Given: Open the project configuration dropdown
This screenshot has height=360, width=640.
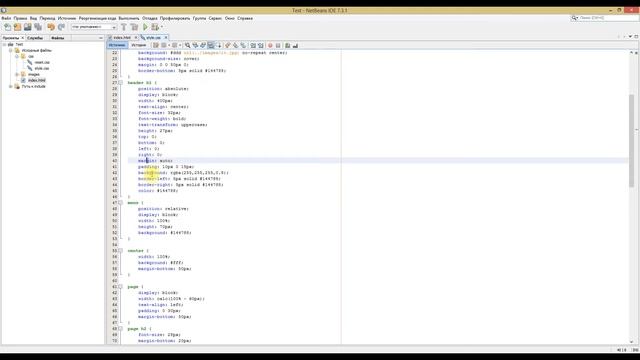Looking at the screenshot, I should point(94,27).
